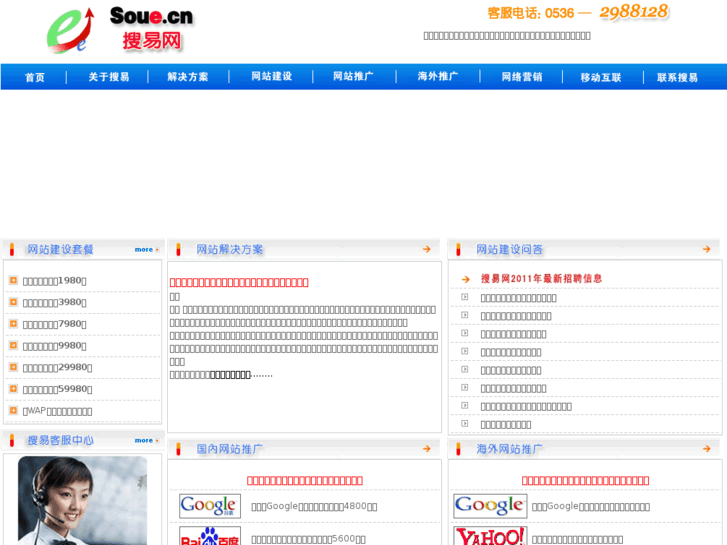Open 搜易网2011年最新招聘信息 link
The width and height of the screenshot is (727, 545).
(541, 279)
